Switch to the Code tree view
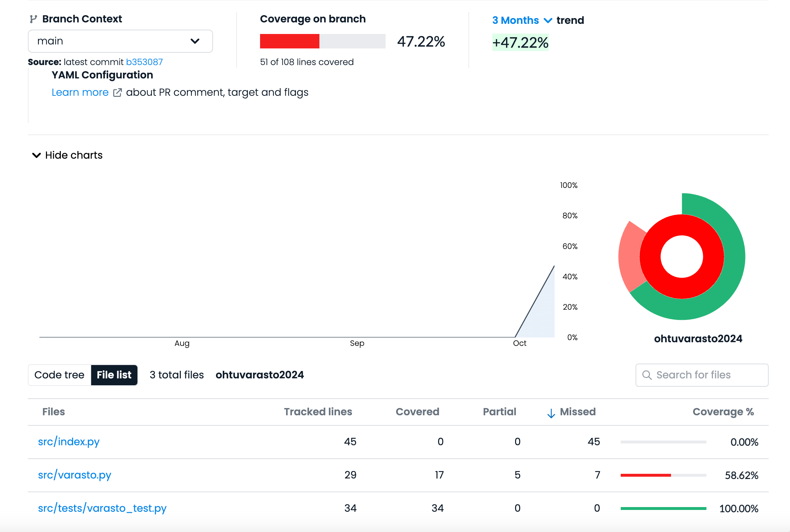Screen dimensions: 790x532 [59, 375]
